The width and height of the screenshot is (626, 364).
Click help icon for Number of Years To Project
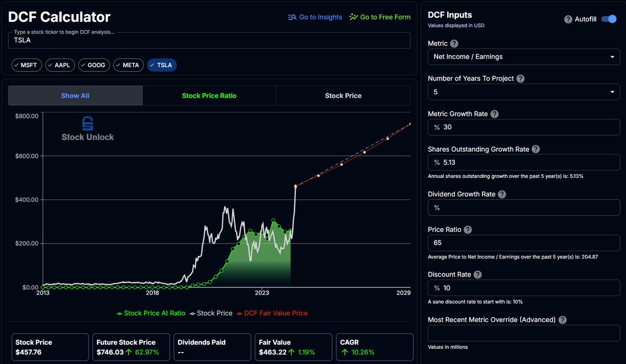520,79
